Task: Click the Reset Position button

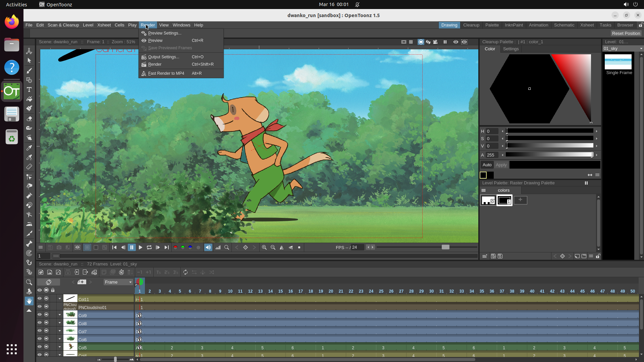Action: [x=626, y=33]
